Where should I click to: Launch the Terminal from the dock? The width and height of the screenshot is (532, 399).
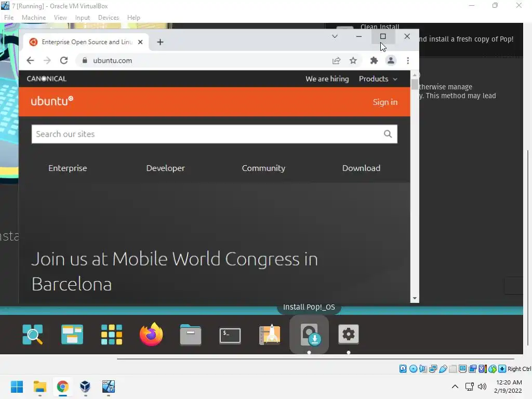230,336
